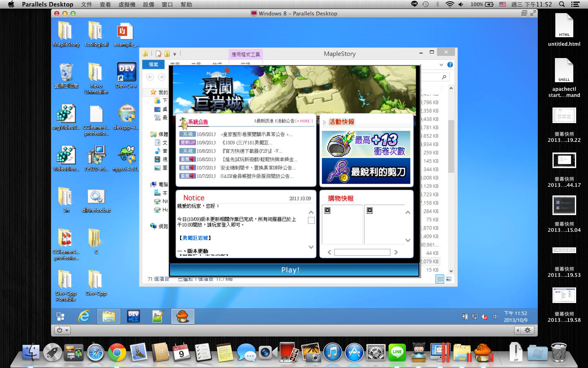The width and height of the screenshot is (588, 368).
Task: Open Explorer help question mark icon
Action: 450,65
